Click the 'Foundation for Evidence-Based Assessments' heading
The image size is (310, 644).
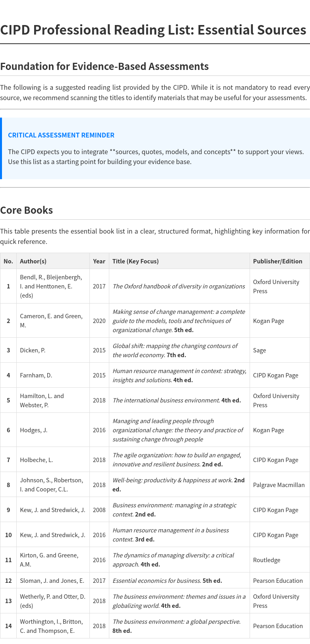(104, 66)
